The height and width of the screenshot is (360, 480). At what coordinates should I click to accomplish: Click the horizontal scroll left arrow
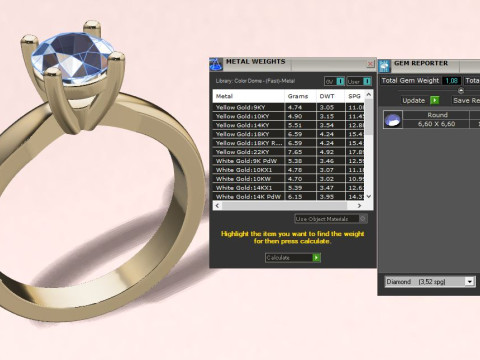(x=217, y=206)
